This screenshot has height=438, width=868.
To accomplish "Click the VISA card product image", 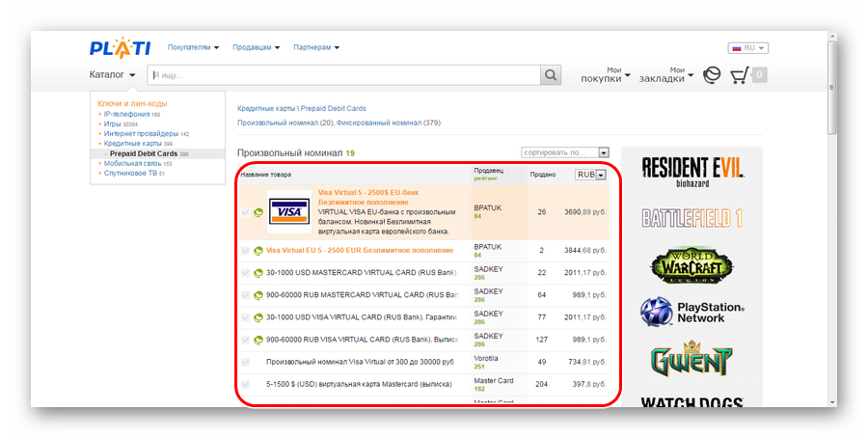I will coord(289,211).
